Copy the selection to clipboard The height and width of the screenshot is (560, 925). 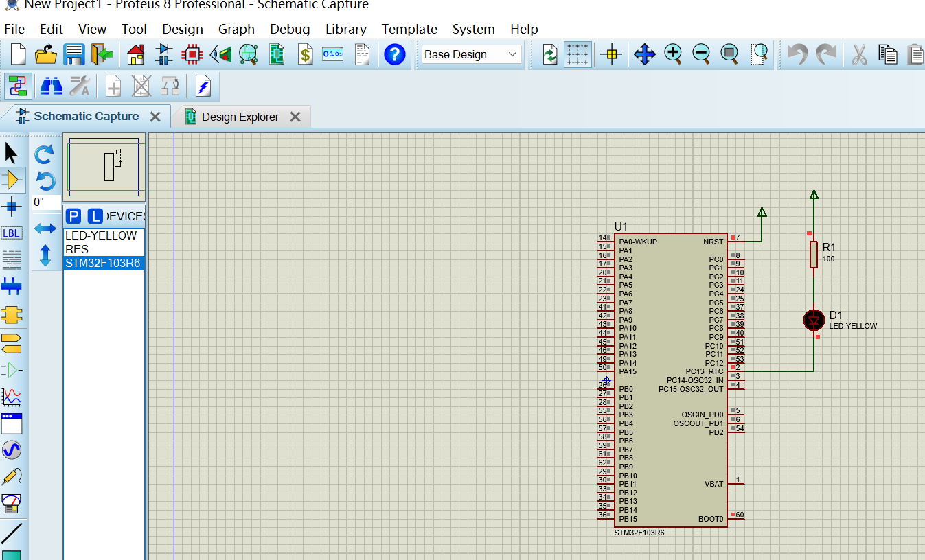tap(888, 54)
